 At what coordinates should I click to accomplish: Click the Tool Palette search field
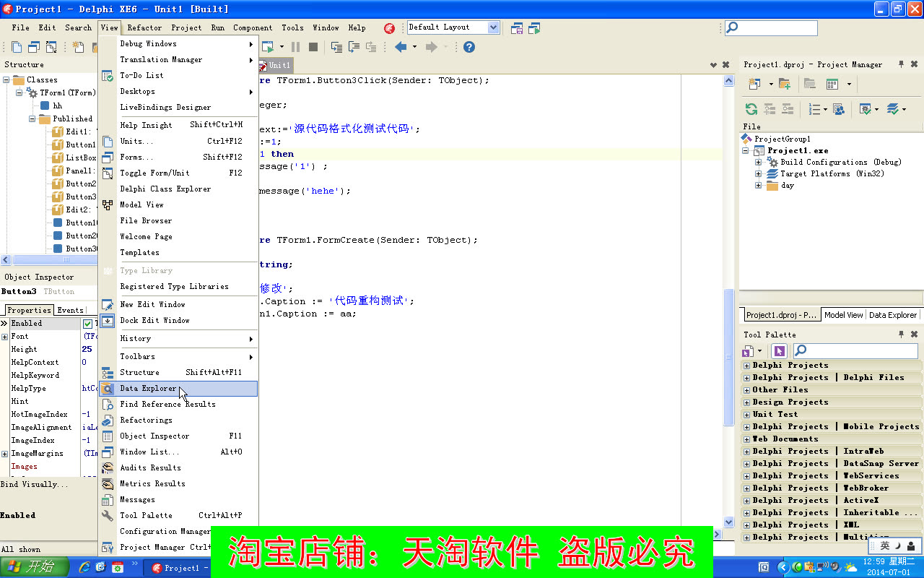(x=855, y=351)
